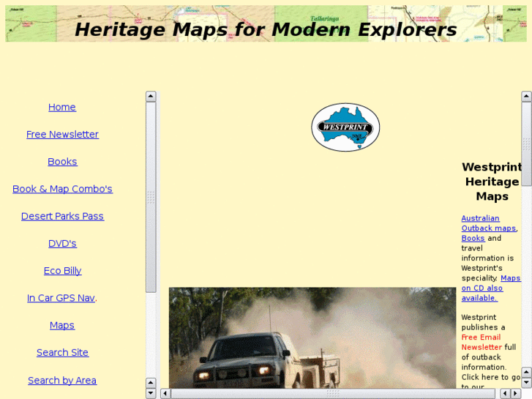Go to the Books page in sidebar

pos(62,162)
